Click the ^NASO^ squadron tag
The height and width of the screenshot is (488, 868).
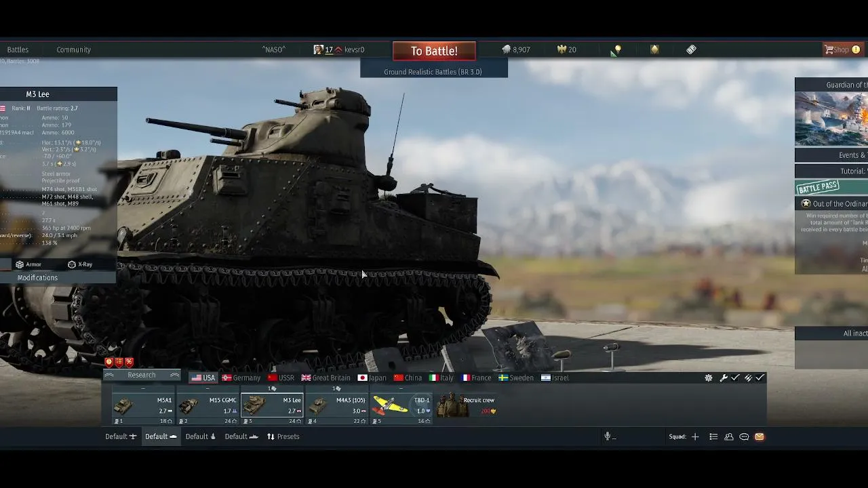(x=274, y=49)
